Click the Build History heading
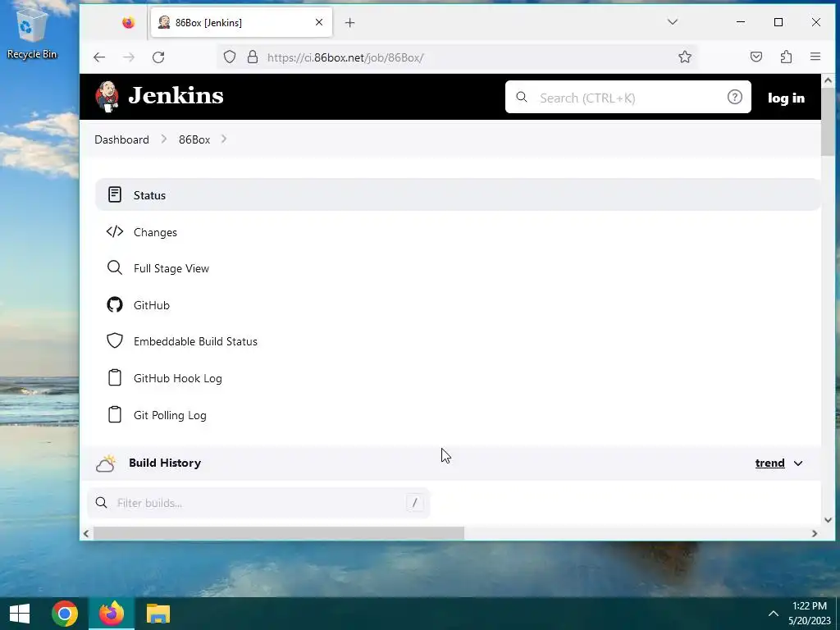The width and height of the screenshot is (840, 630). tap(165, 463)
